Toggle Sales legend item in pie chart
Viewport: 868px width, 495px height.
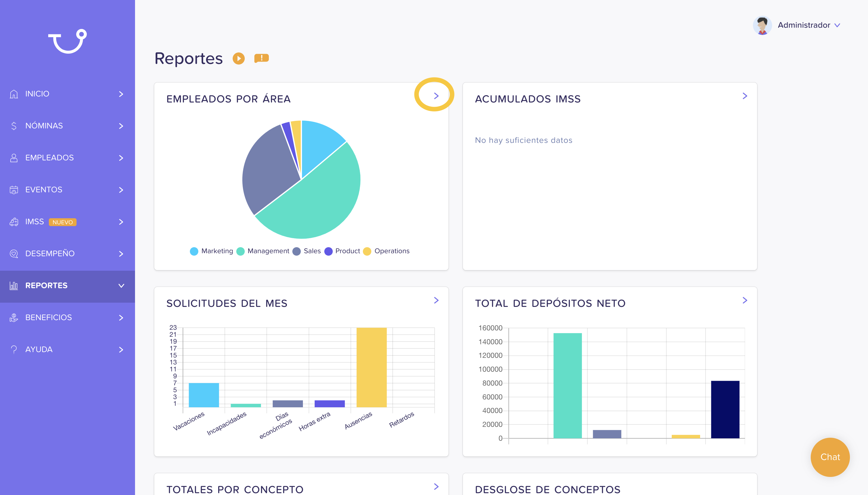click(x=307, y=251)
